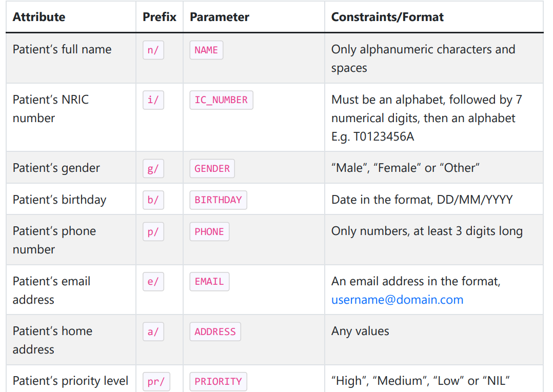
Task: Click the Constraints/Format column header
Action: pos(387,17)
